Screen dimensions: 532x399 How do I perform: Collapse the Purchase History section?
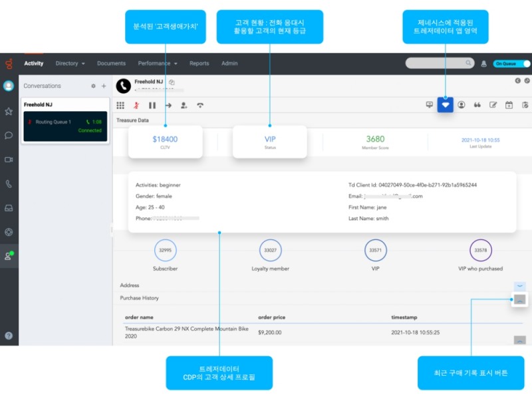519,299
